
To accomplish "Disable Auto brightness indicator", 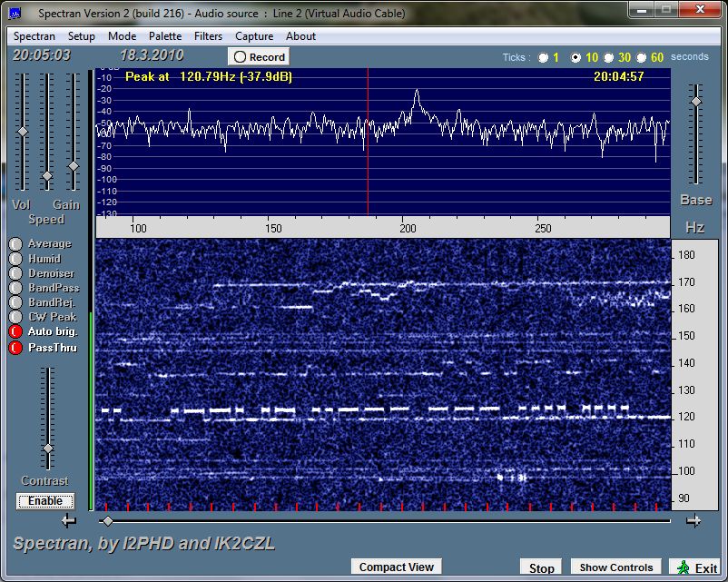I will [x=15, y=332].
